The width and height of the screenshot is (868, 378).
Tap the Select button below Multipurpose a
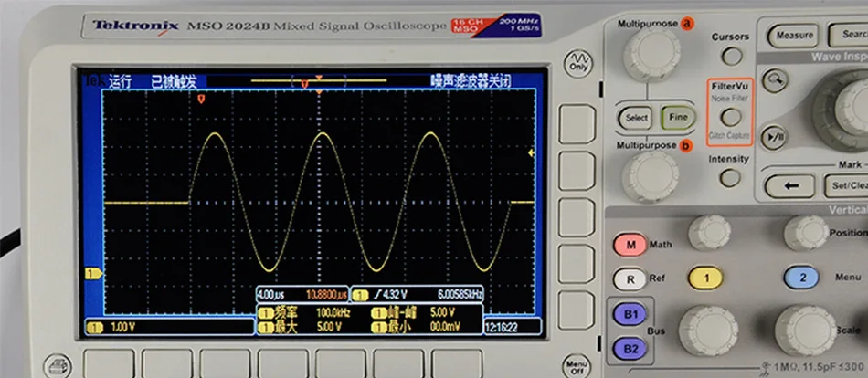coord(636,118)
